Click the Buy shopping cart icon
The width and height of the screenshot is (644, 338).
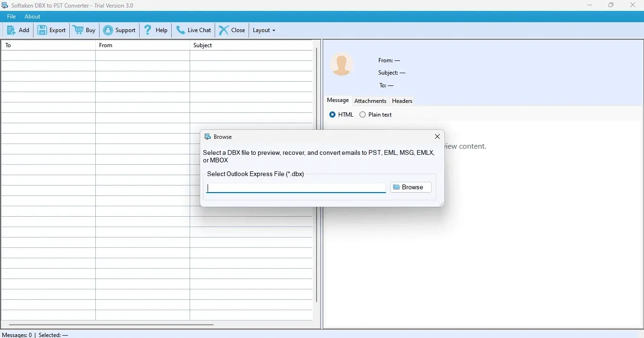[x=78, y=30]
